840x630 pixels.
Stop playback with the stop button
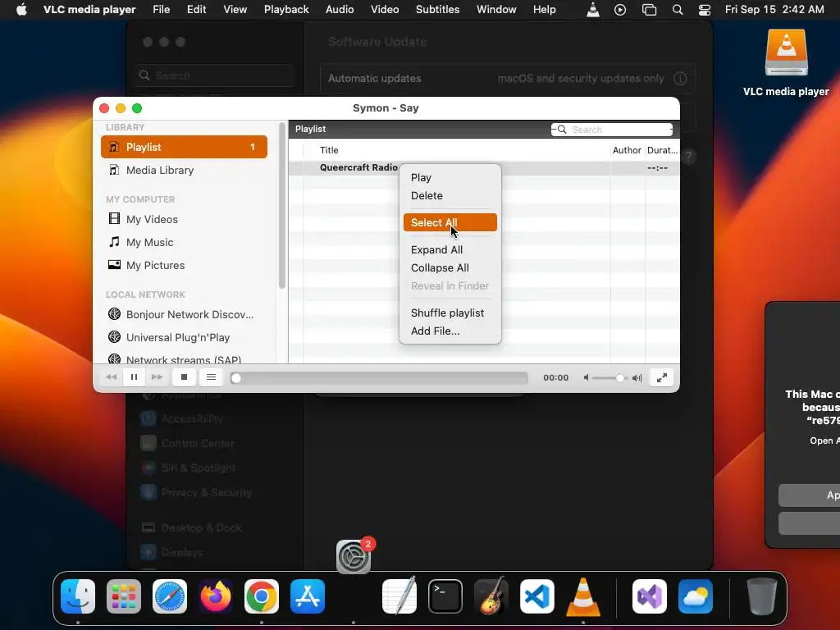pos(184,377)
